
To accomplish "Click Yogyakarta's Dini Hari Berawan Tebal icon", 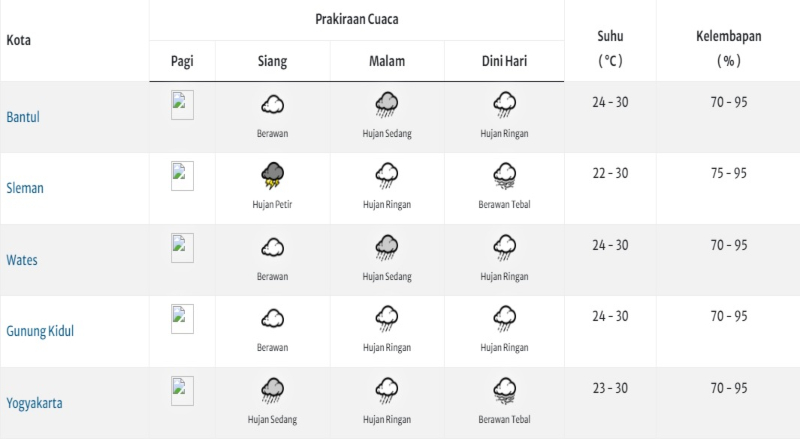I will 505,391.
